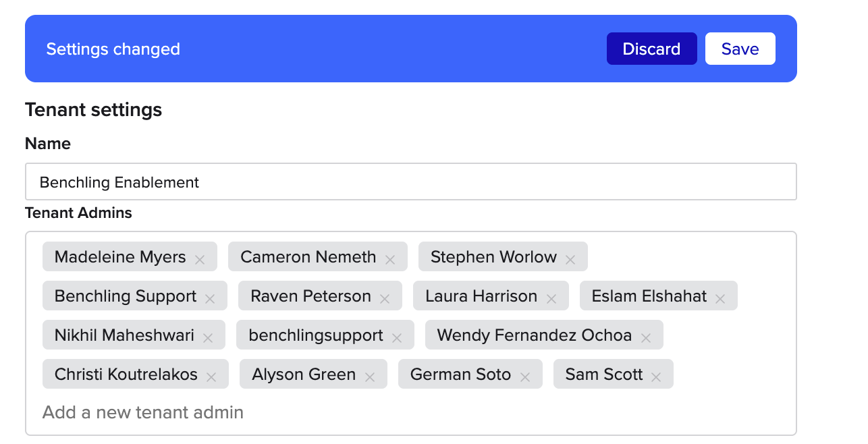Screen dimensions: 868x444
Task: Remove Sam Scott admin chip
Action: click(656, 377)
